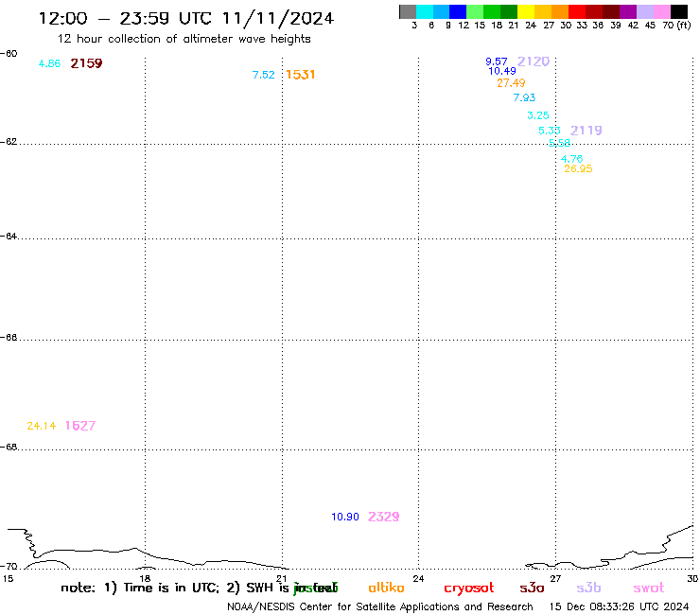The image size is (700, 615).
Task: Select the dark red time label 2159
Action: (x=86, y=63)
